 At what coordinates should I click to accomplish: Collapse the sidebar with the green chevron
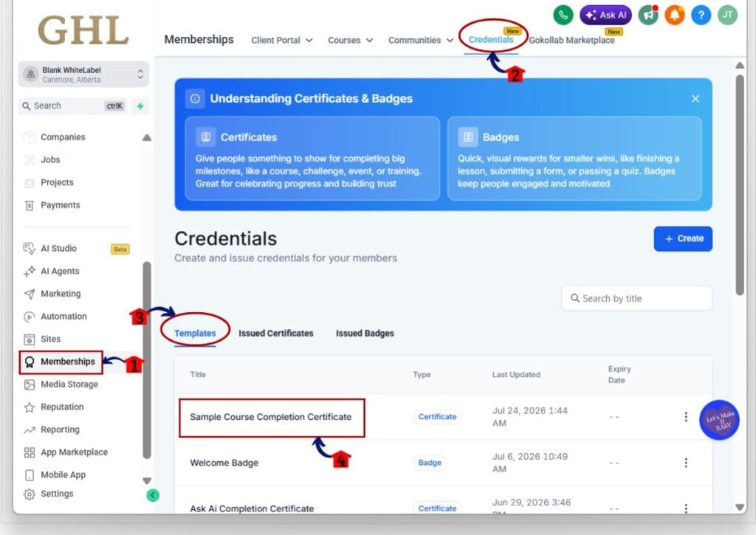[x=153, y=495]
